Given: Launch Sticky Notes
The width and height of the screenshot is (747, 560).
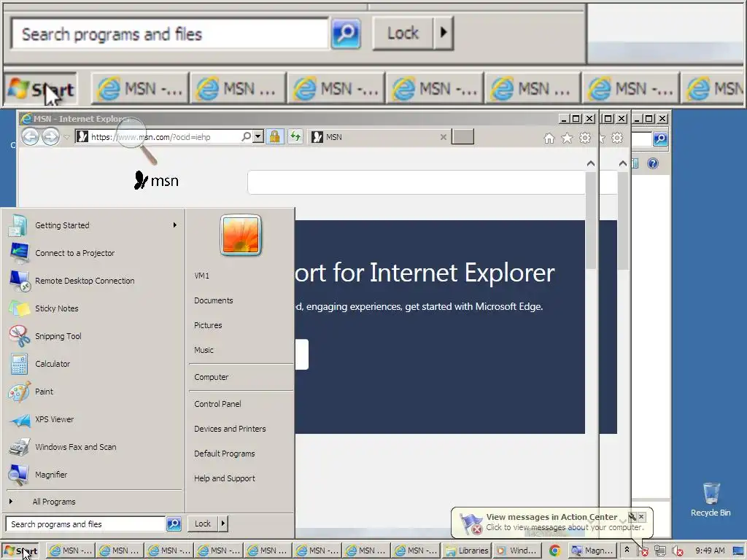Looking at the screenshot, I should click(x=93, y=308).
